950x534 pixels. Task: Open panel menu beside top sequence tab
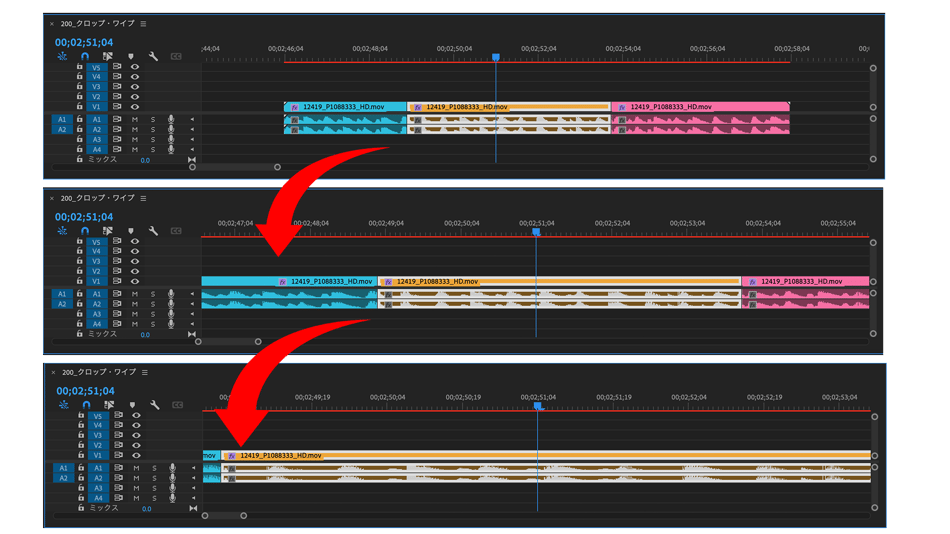coord(144,24)
